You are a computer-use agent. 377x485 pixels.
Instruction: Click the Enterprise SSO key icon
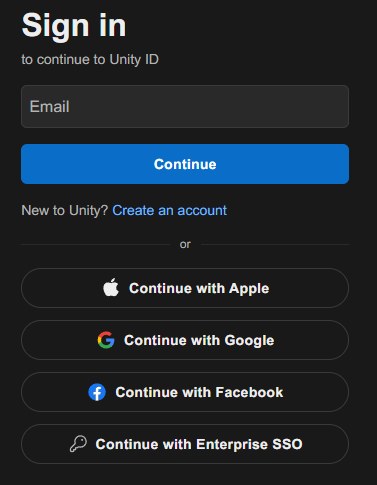coord(78,444)
